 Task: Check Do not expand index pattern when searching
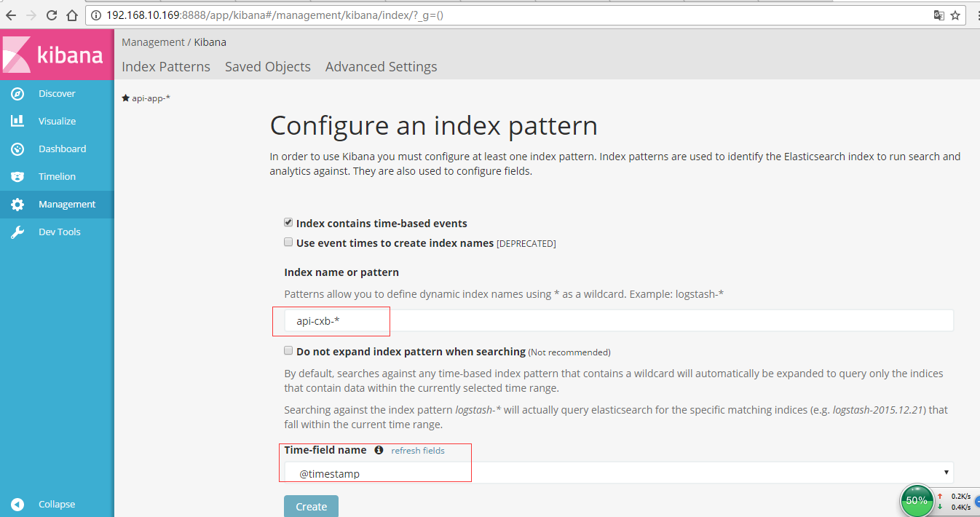pos(288,351)
